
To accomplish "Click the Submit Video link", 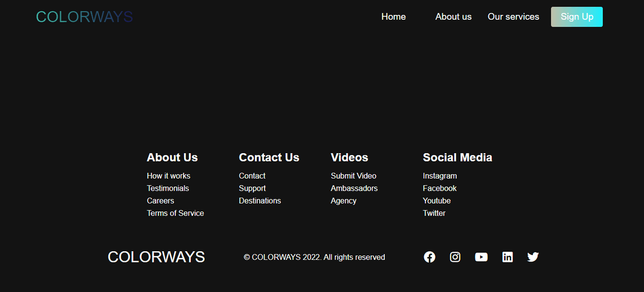I will [x=354, y=176].
